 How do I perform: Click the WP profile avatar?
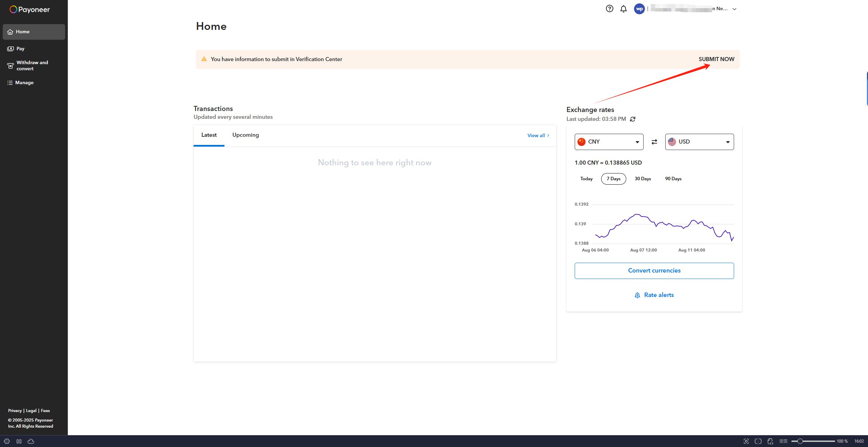point(639,9)
